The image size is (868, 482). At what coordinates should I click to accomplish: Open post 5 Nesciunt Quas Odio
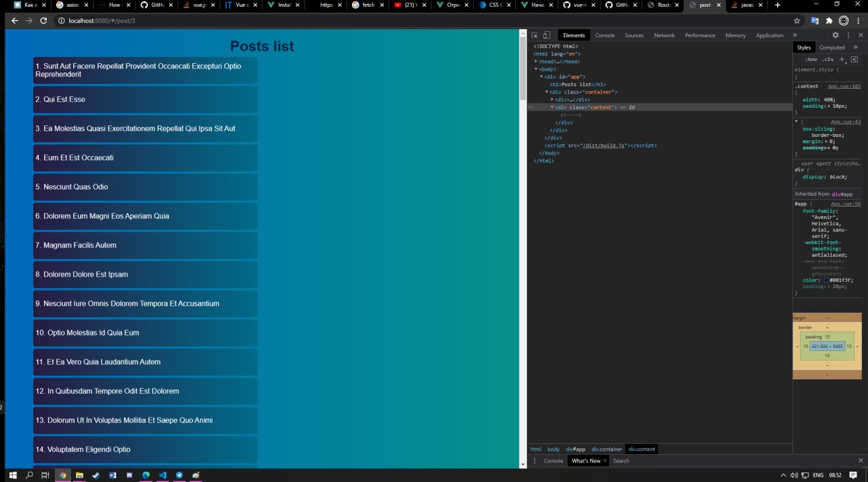tap(146, 187)
